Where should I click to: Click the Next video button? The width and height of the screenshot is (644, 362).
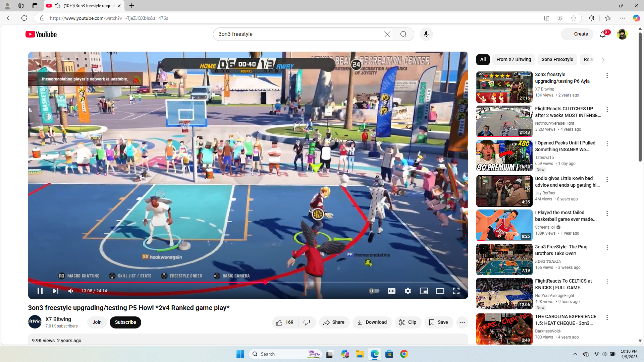[x=56, y=291]
